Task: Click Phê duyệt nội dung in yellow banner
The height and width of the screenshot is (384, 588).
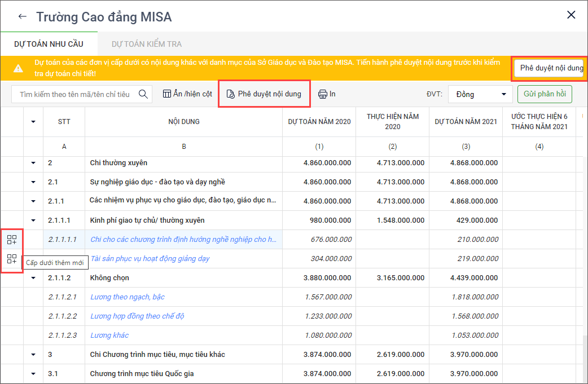Action: [x=551, y=68]
